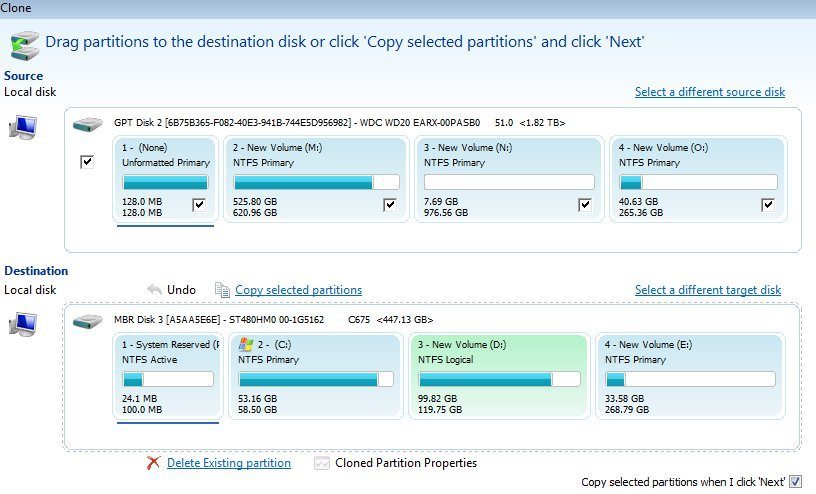This screenshot has width=816, height=494.
Task: Select the New Volume (D:) destination partition
Action: (x=500, y=376)
